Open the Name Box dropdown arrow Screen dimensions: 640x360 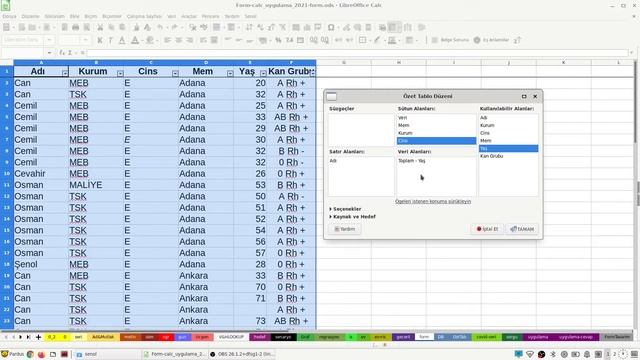49,53
